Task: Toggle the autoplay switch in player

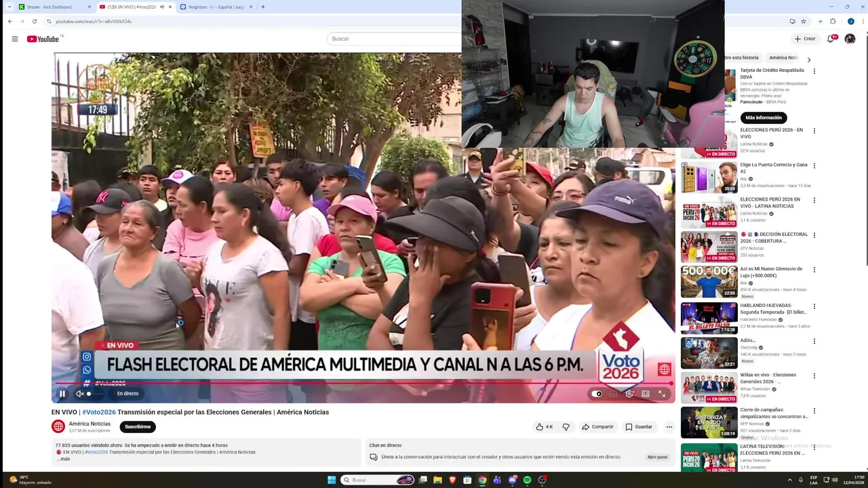Action: (597, 394)
